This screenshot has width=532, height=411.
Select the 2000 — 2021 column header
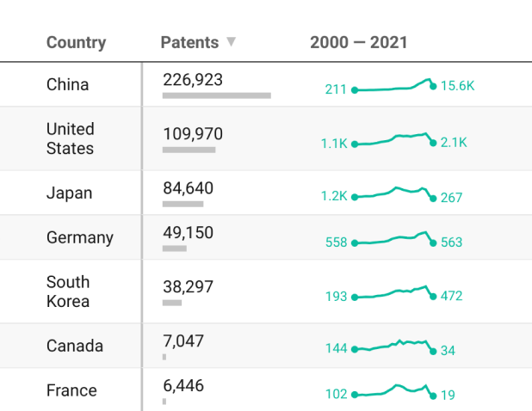[x=358, y=42]
